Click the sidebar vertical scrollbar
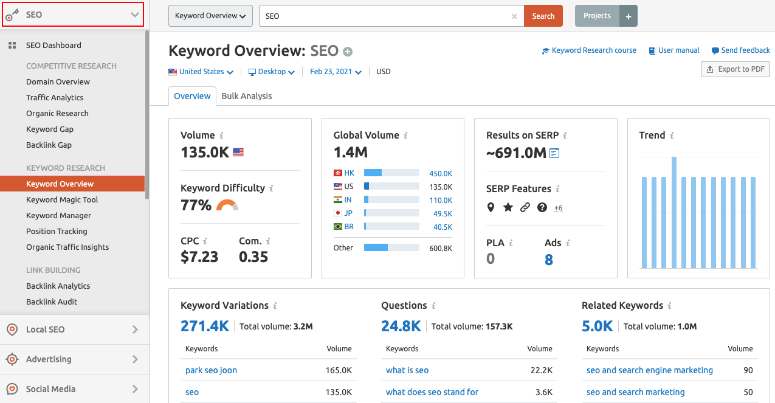 [x=147, y=115]
